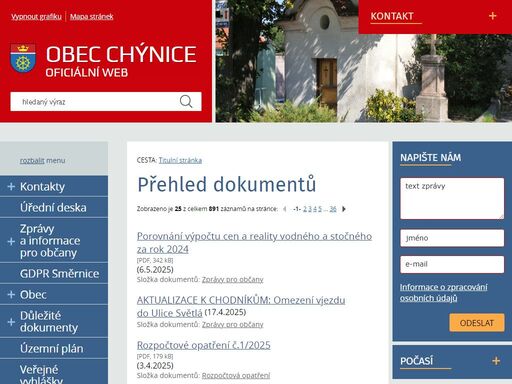Expand the Kontakt panel plus icon
Image resolution: width=512 pixels, height=384 pixels.
[x=492, y=16]
